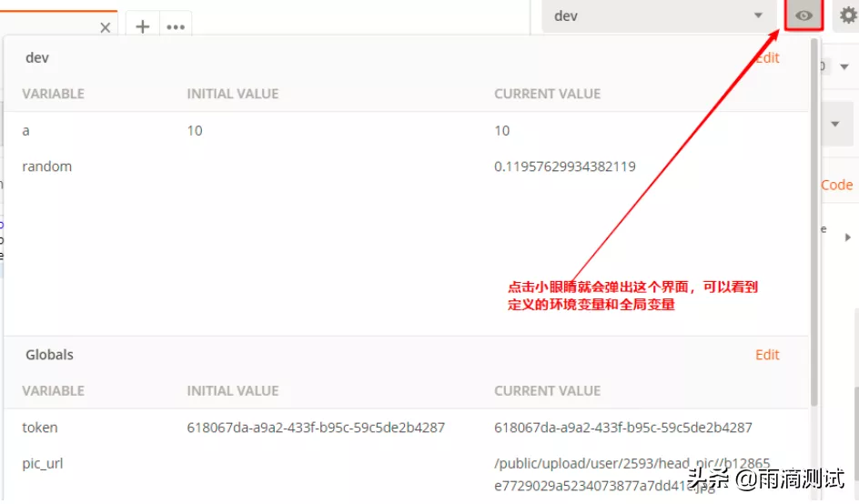Click the Code link
Image resolution: width=859 pixels, height=504 pixels.
pyautogui.click(x=836, y=186)
